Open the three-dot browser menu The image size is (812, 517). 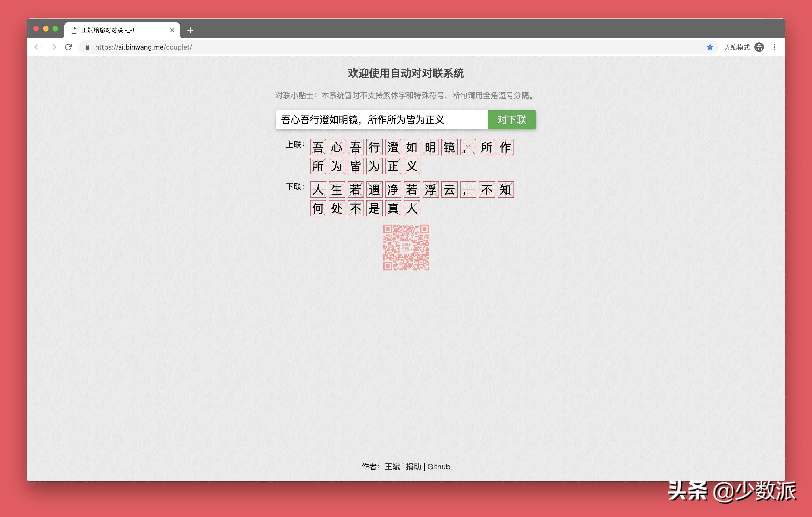pyautogui.click(x=774, y=47)
